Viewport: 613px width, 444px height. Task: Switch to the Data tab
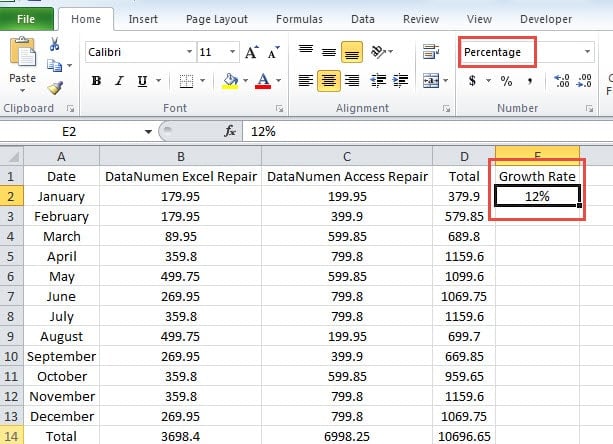click(363, 19)
